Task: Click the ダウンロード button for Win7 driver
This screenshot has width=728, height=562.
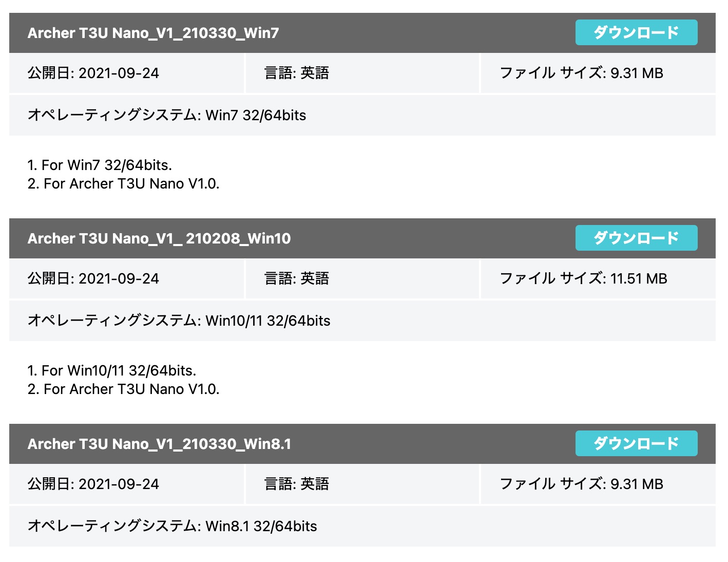Action: 636,32
